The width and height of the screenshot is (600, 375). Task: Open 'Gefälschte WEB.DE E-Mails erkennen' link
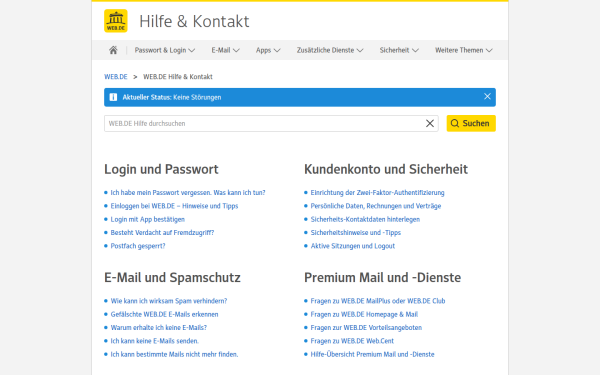tap(164, 314)
